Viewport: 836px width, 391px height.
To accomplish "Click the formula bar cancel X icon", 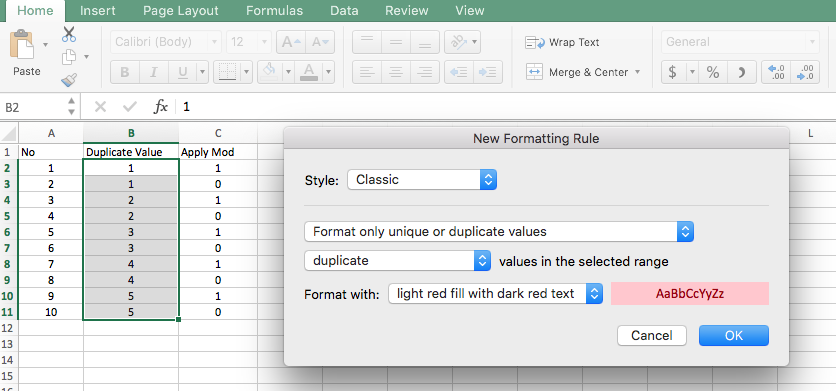I will 100,107.
